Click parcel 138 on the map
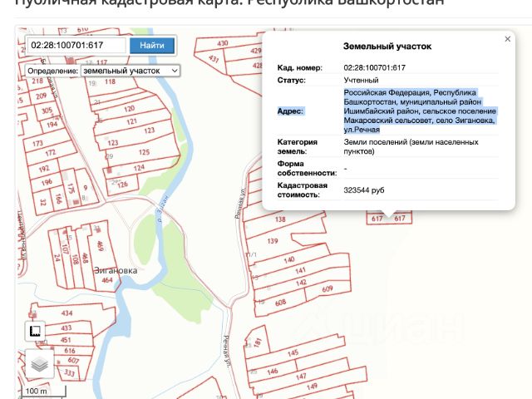This screenshot has height=399, width=532. pyautogui.click(x=280, y=219)
